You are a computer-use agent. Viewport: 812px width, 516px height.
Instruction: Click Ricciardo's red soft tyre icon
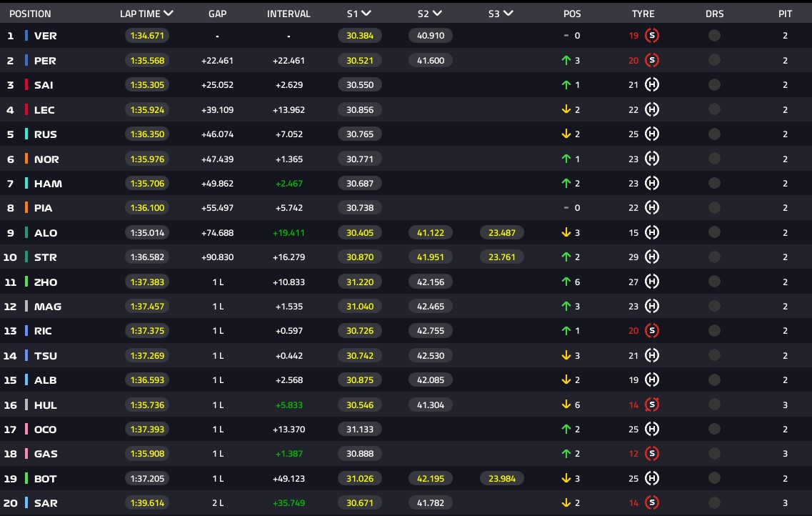coord(651,331)
